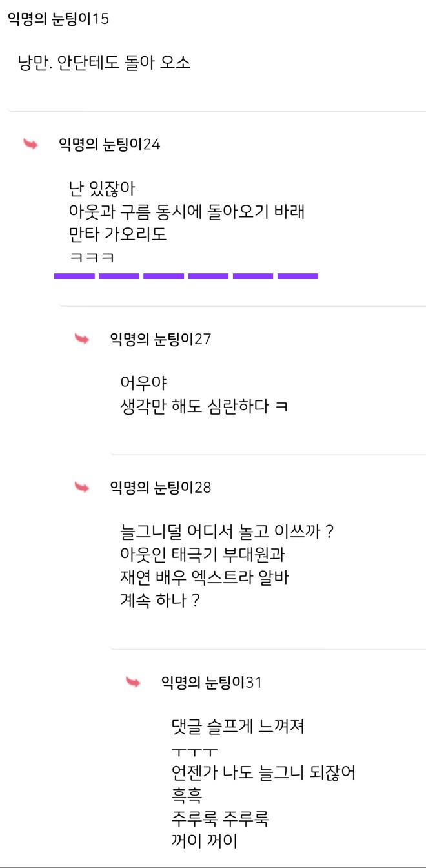Tap the username 익명의 눈팅이31
The width and height of the screenshot is (426, 868).
[212, 682]
